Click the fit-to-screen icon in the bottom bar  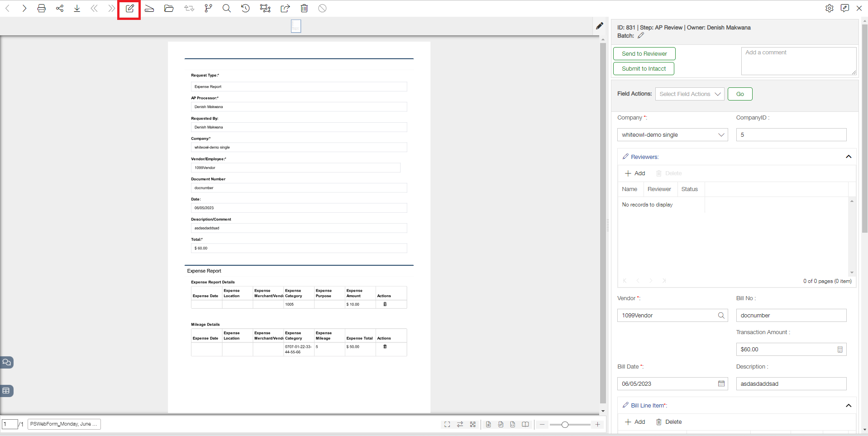tap(447, 424)
